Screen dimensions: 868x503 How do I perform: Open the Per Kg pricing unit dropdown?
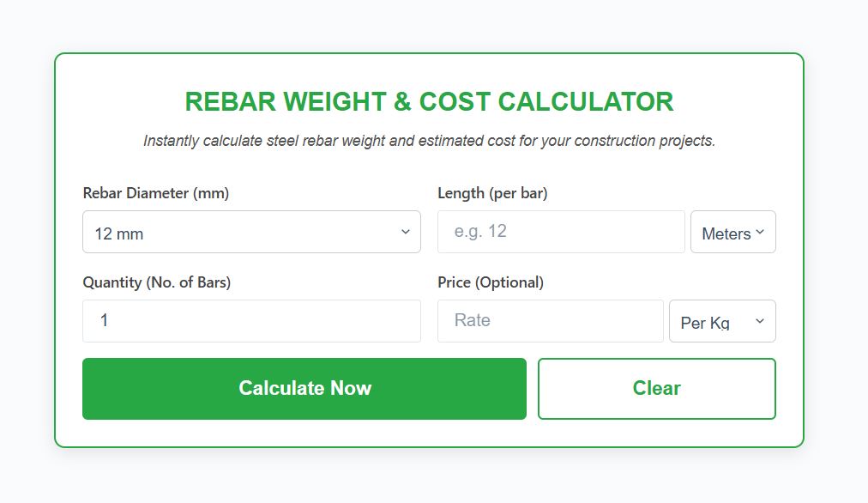722,320
